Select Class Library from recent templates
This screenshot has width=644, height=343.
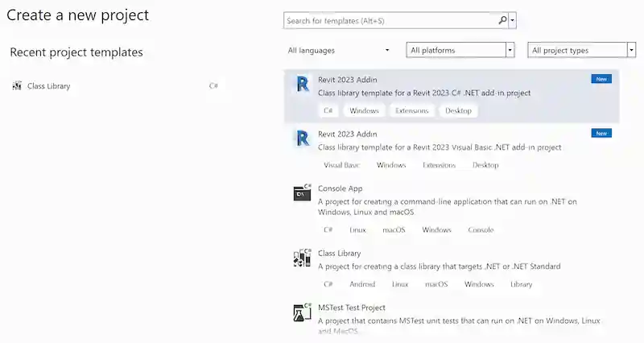(x=48, y=85)
